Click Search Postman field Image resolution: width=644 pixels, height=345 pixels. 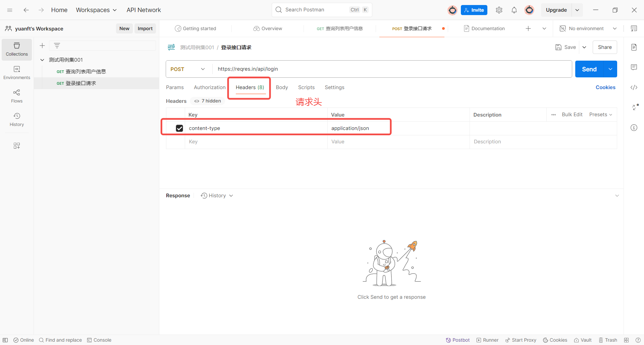(x=322, y=10)
